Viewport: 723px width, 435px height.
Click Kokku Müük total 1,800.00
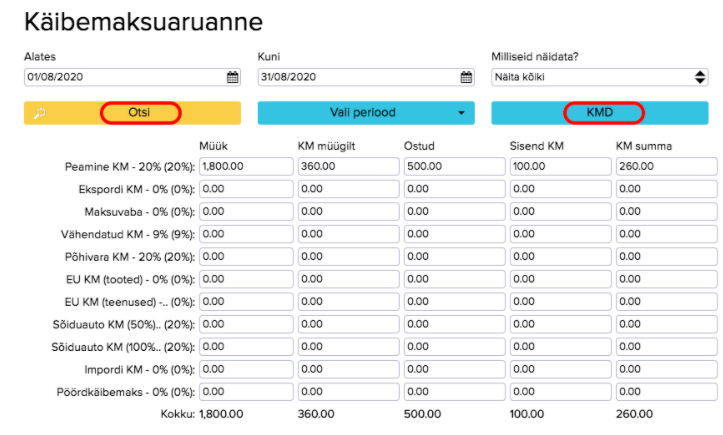(x=221, y=414)
